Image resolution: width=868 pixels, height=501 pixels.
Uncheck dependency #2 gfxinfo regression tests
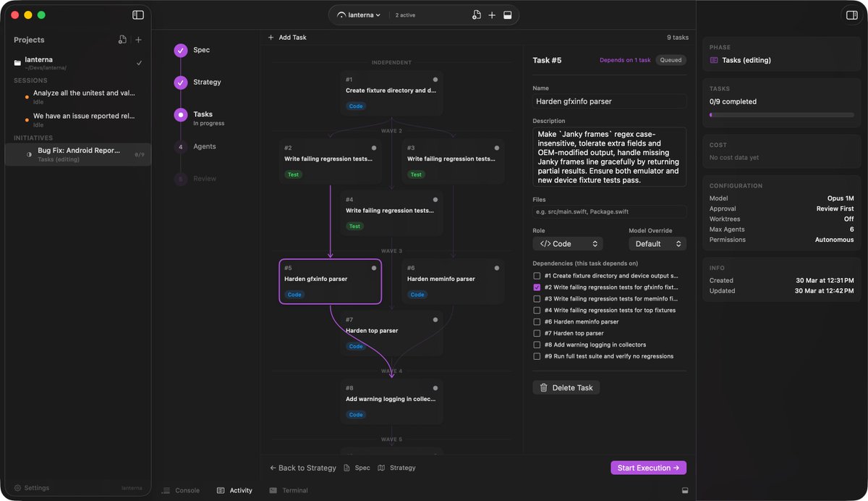[537, 287]
